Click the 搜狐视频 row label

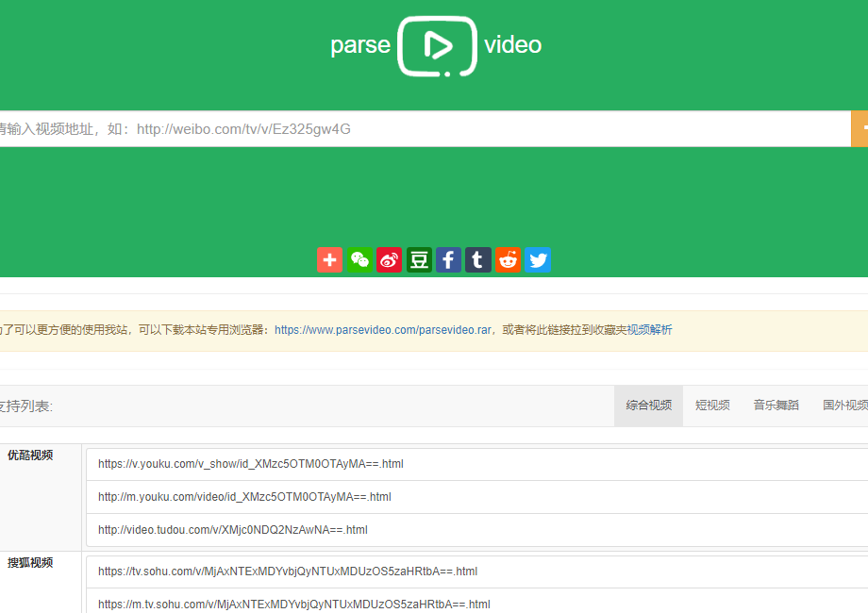[30, 563]
